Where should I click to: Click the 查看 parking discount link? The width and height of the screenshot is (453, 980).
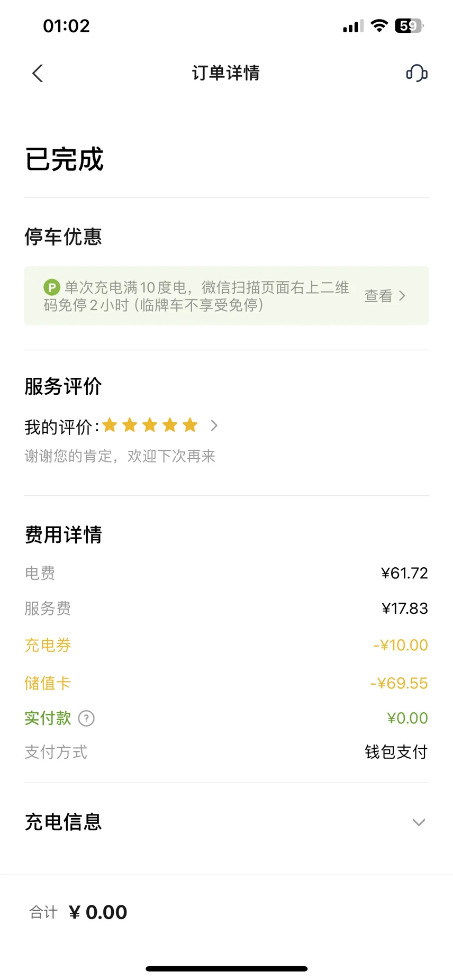click(378, 296)
